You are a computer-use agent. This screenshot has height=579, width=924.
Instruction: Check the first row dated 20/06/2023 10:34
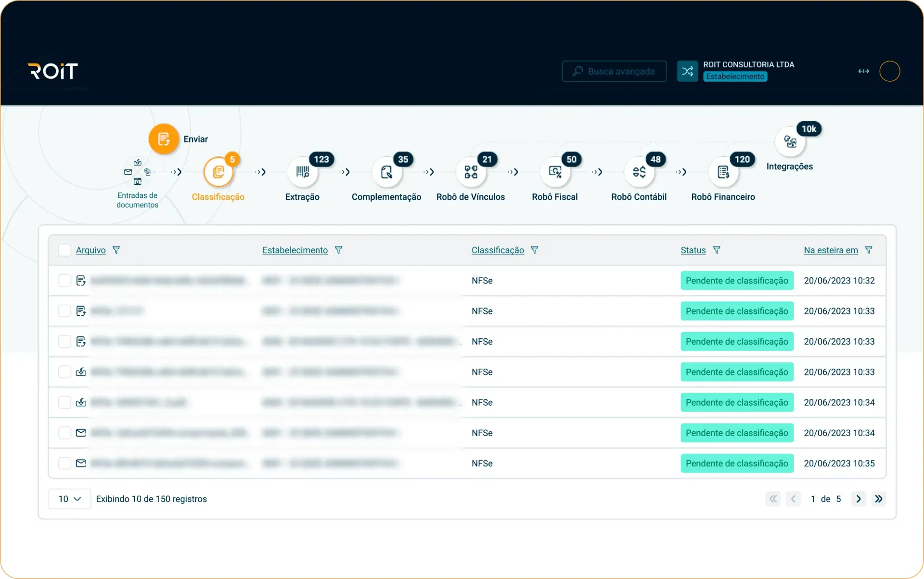(64, 402)
